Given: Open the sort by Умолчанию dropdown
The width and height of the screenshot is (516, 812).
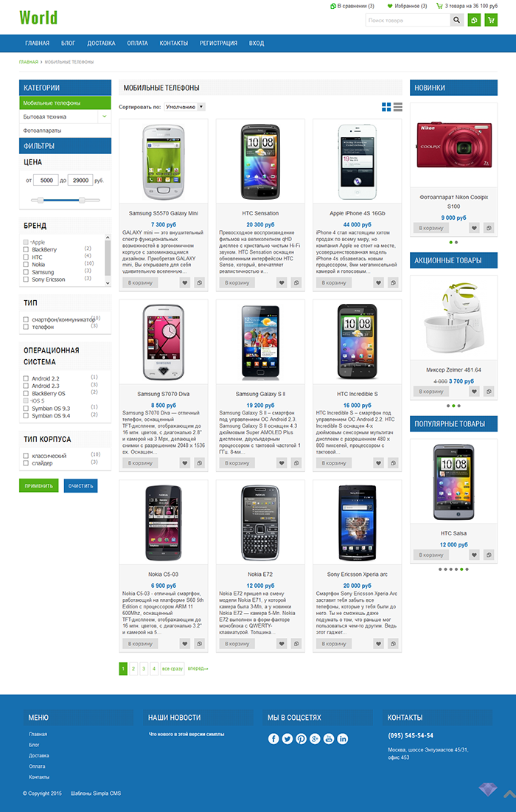Looking at the screenshot, I should tap(185, 107).
